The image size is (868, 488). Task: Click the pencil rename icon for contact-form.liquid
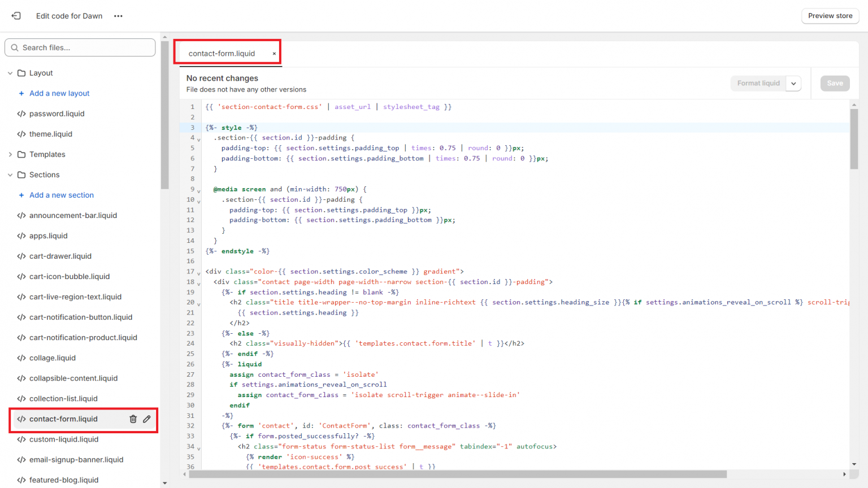[147, 419]
